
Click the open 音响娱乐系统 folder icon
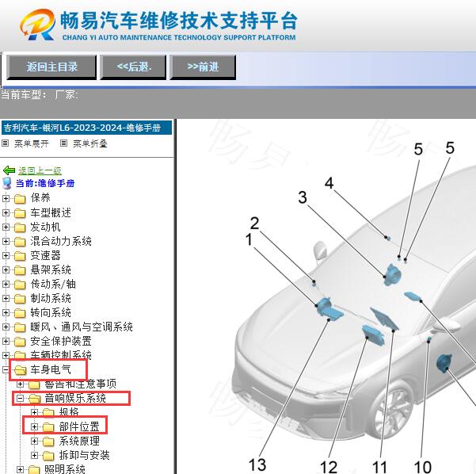tap(35, 399)
